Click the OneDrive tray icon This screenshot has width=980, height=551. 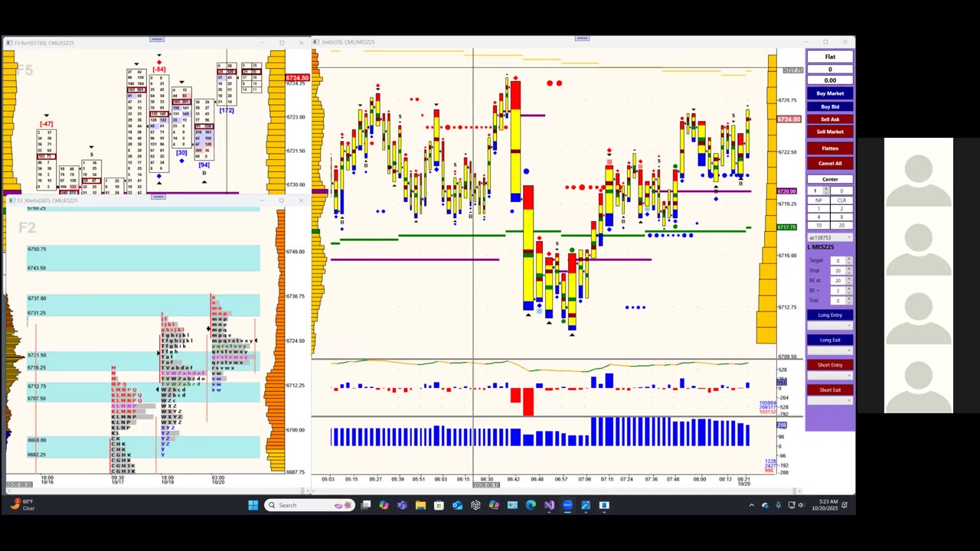tap(765, 505)
